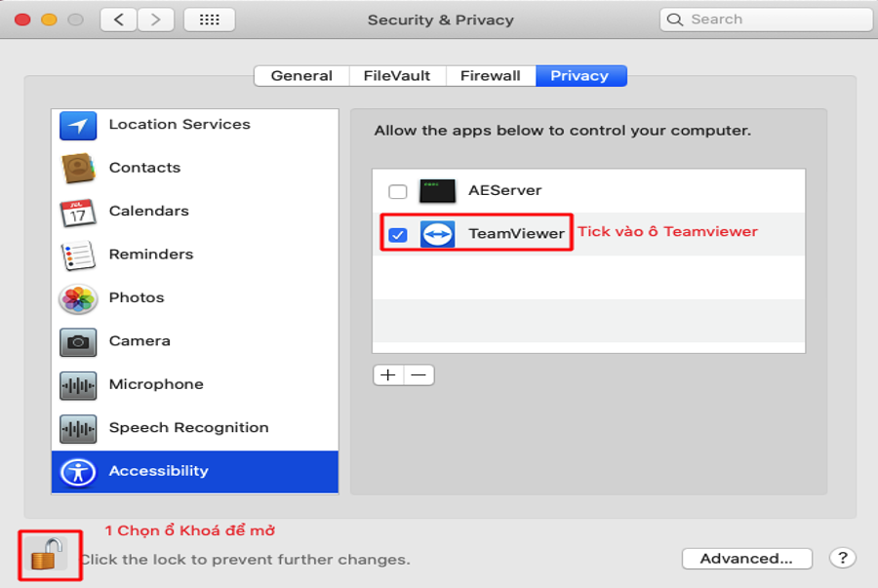Remove selected app with minus button
The width and height of the screenshot is (878, 588).
[x=419, y=374]
